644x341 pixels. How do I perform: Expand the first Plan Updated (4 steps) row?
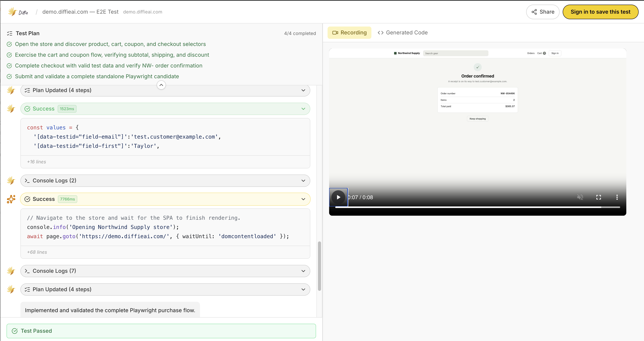click(165, 90)
